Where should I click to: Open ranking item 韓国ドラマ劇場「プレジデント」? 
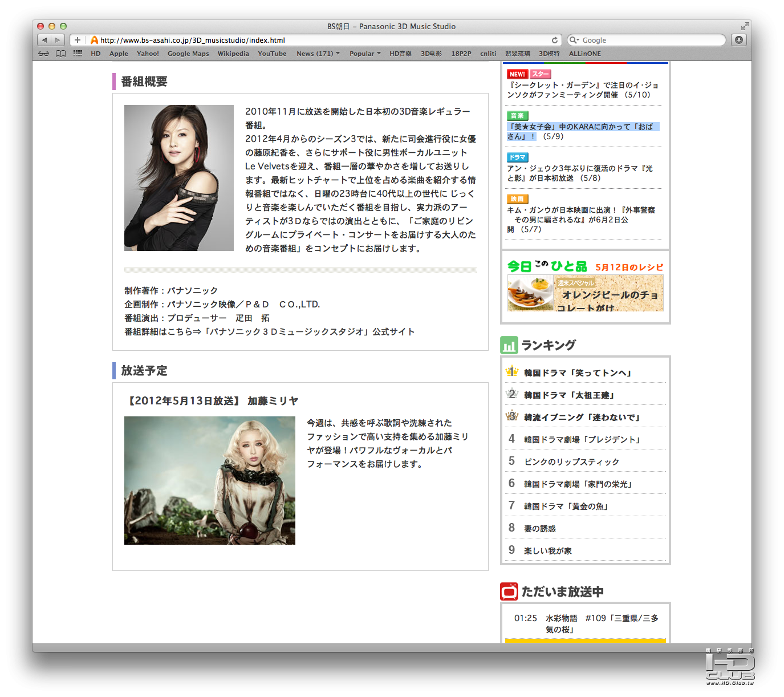click(x=583, y=440)
